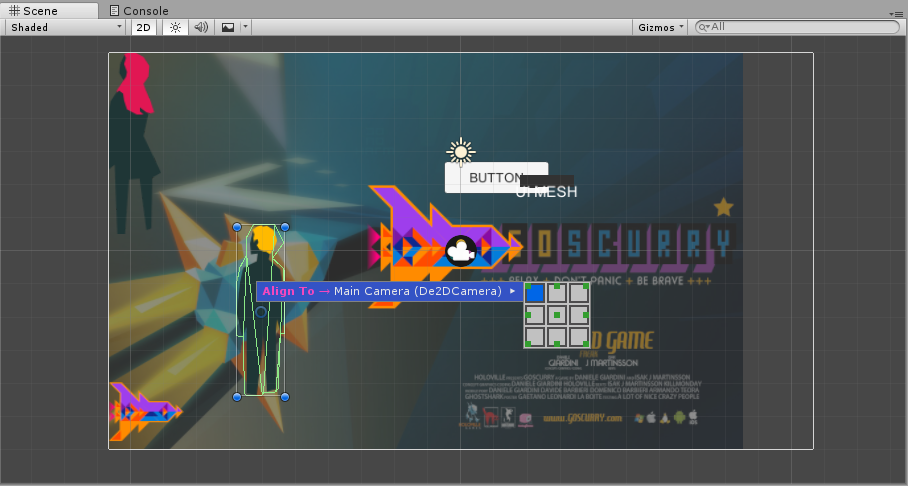Choose top-right alignment cell

579,293
